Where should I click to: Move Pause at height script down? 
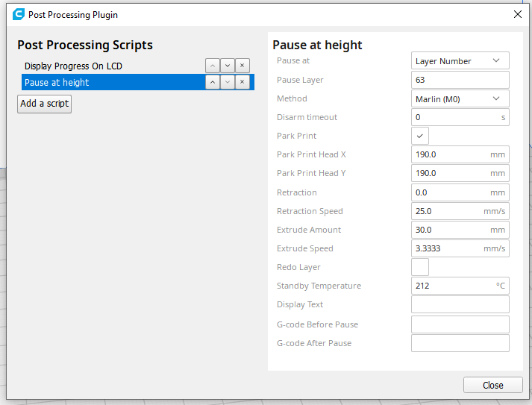228,82
